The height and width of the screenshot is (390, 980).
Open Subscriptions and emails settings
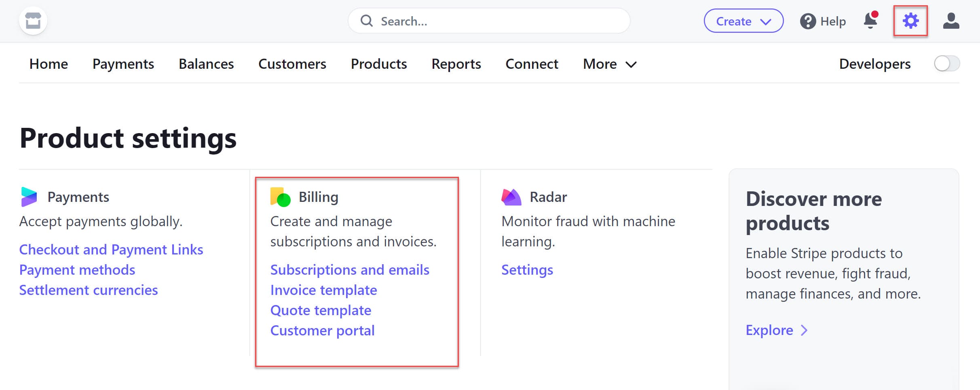click(x=350, y=270)
